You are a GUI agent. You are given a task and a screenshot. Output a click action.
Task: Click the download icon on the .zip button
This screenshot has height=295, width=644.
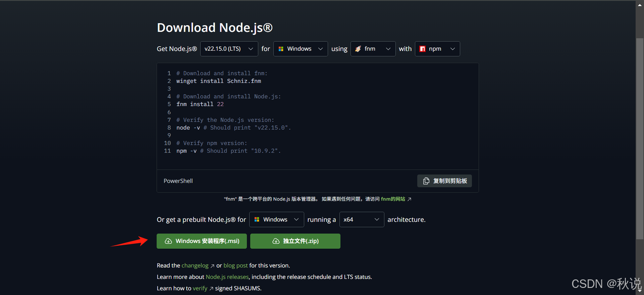(276, 241)
